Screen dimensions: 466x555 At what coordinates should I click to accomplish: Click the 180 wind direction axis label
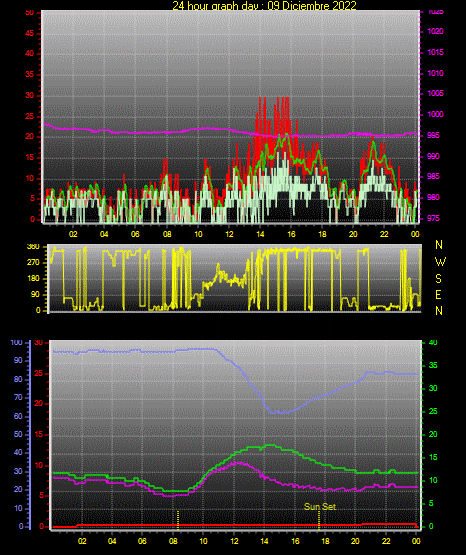(x=33, y=279)
